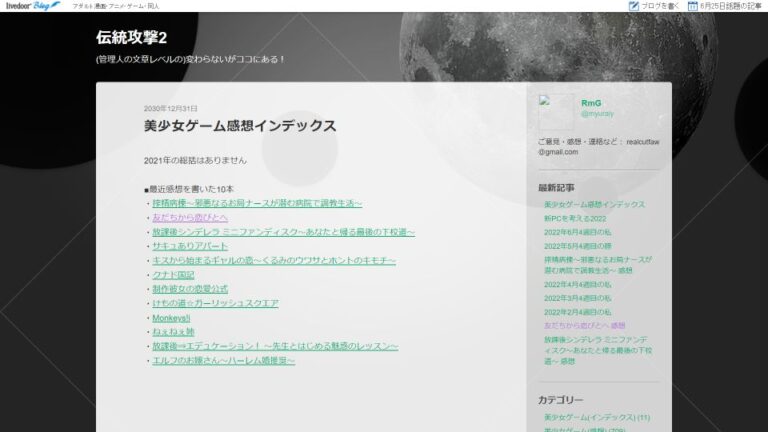Viewport: 768px width, 432px height.
Task: Open the 制作彼女の恋愛公式 review link
Action: pyautogui.click(x=190, y=289)
